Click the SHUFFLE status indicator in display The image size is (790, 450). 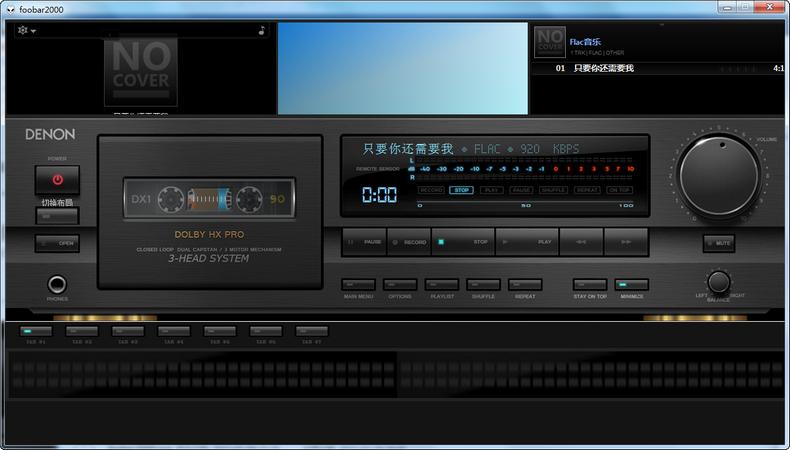pyautogui.click(x=554, y=190)
